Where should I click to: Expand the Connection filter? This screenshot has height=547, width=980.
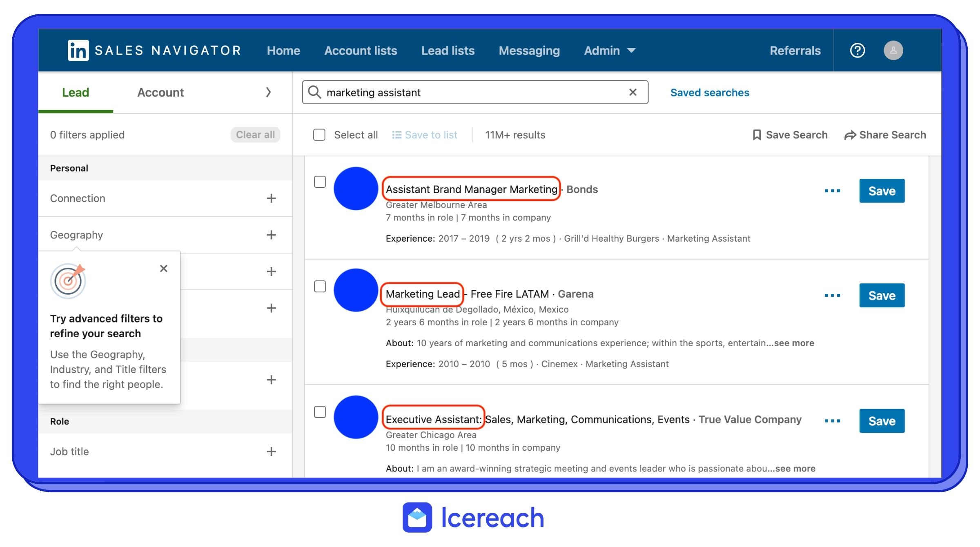(x=271, y=198)
